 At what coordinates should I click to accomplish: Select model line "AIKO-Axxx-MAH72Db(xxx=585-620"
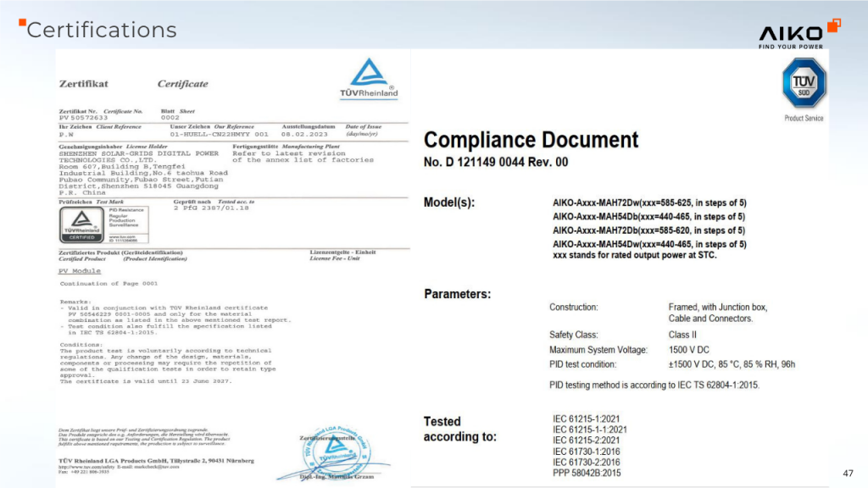point(622,230)
